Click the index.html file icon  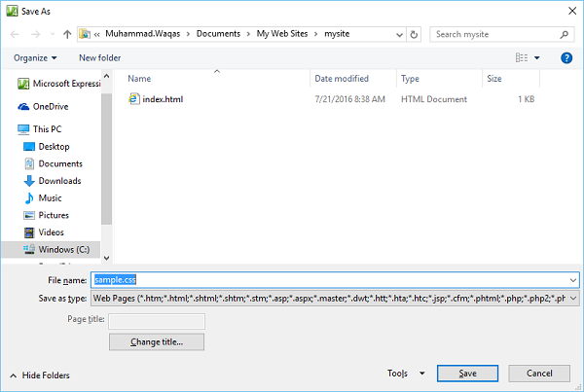point(134,99)
